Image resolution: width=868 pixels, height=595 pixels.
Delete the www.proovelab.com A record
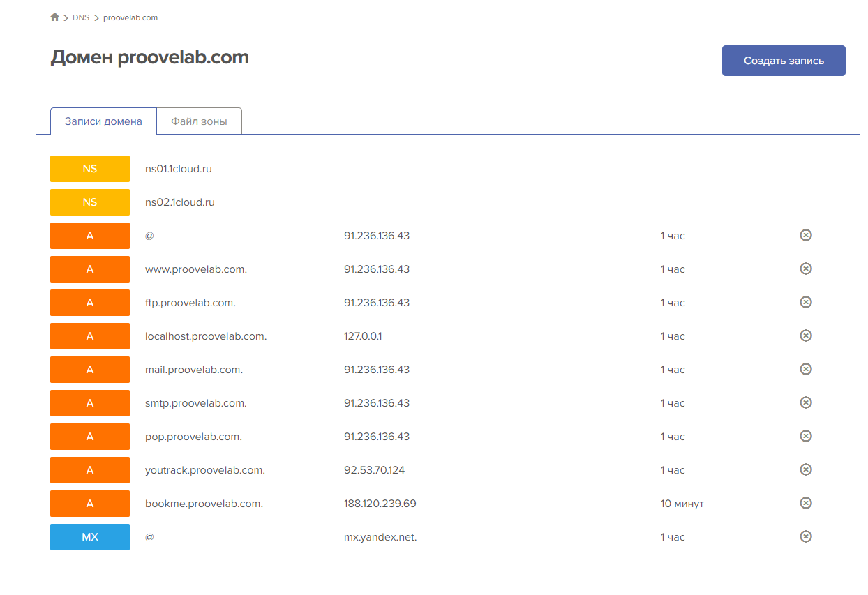pyautogui.click(x=805, y=269)
